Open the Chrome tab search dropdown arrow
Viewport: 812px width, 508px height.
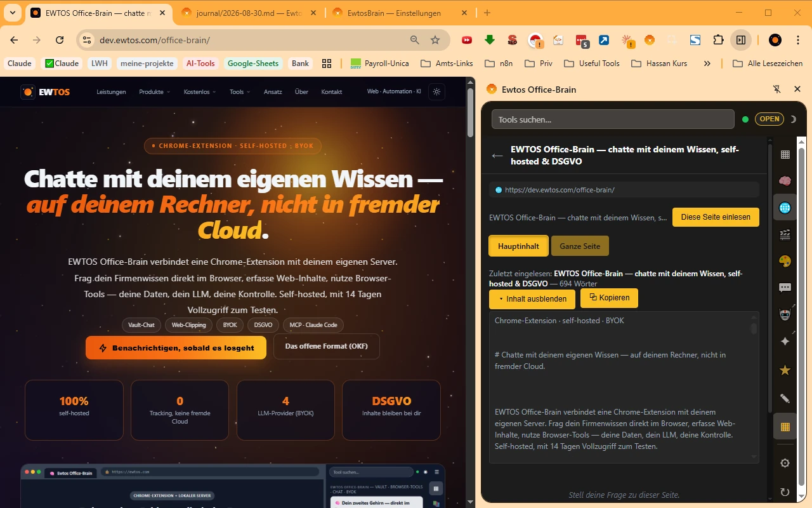click(x=13, y=13)
